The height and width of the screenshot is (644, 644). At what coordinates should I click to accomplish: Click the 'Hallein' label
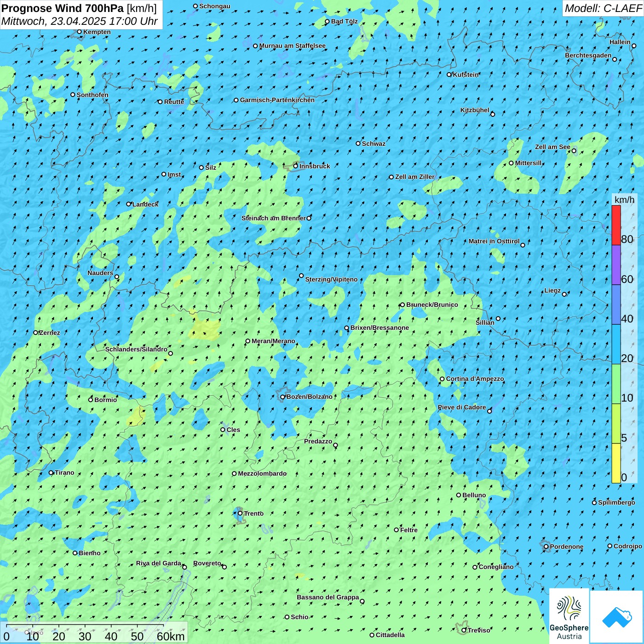620,42
